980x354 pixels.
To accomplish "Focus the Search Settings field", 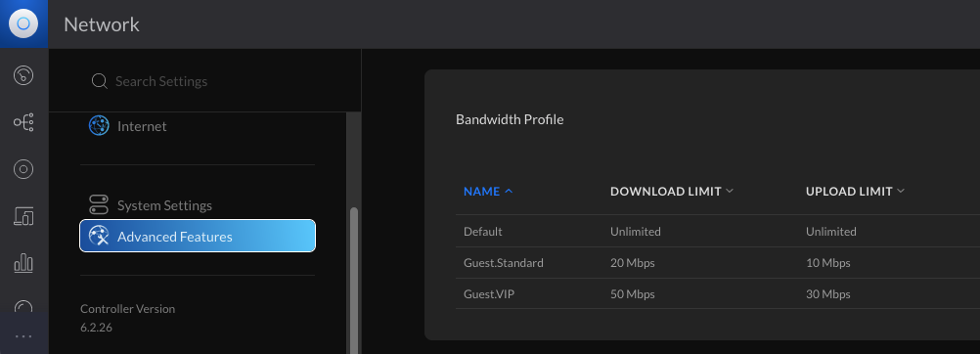I will point(205,81).
